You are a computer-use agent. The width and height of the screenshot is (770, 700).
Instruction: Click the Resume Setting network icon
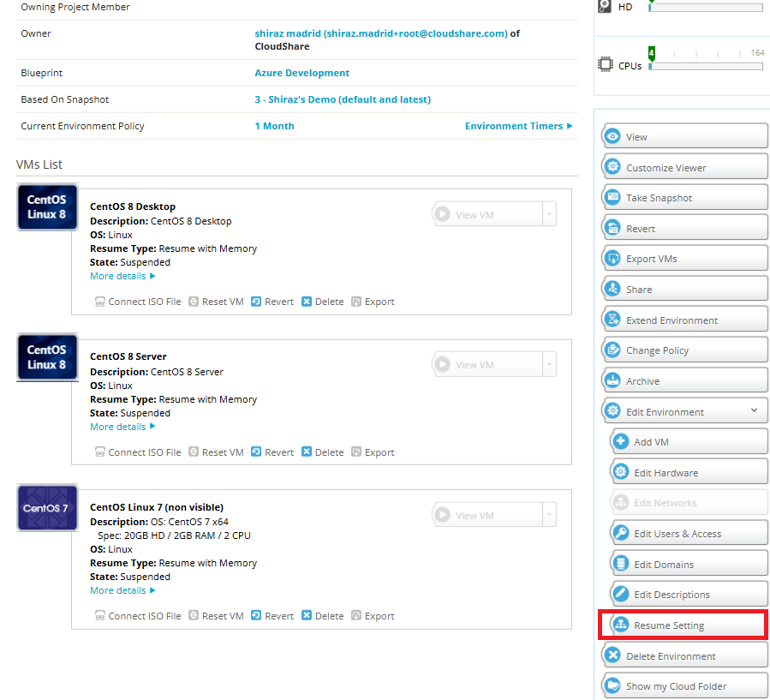tap(621, 625)
